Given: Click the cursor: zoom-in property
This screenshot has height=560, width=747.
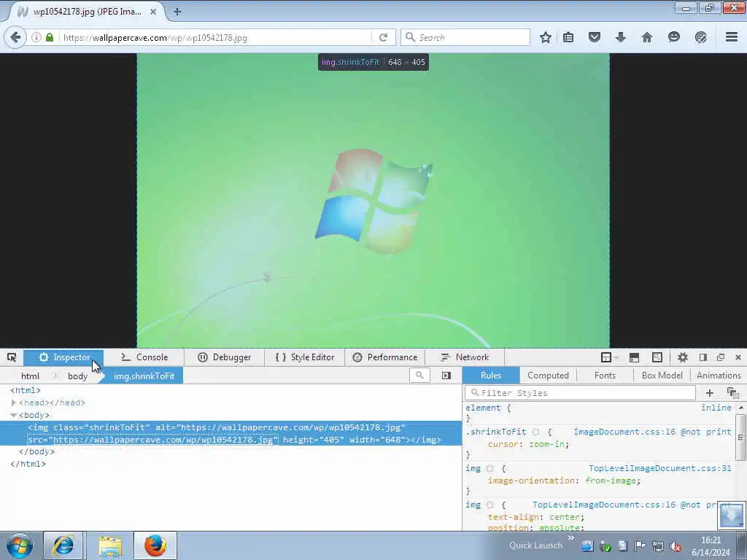Looking at the screenshot, I should pos(528,444).
